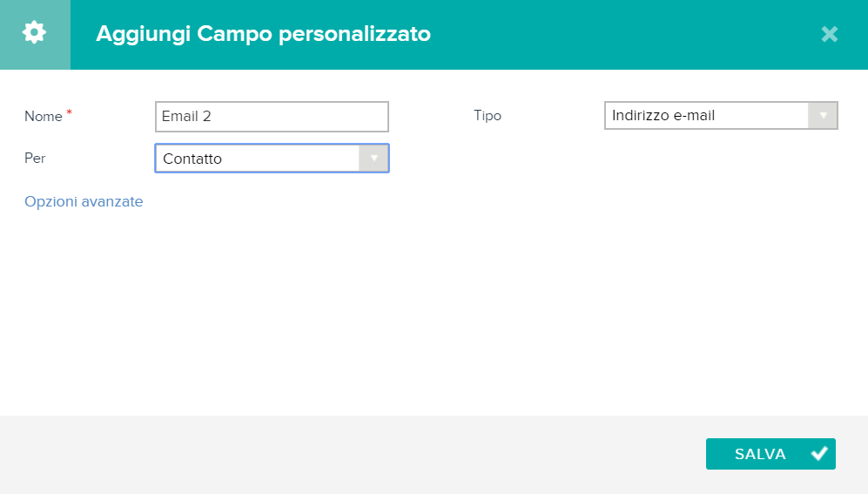
Task: Open the Opzioni avanzate link
Action: (84, 201)
